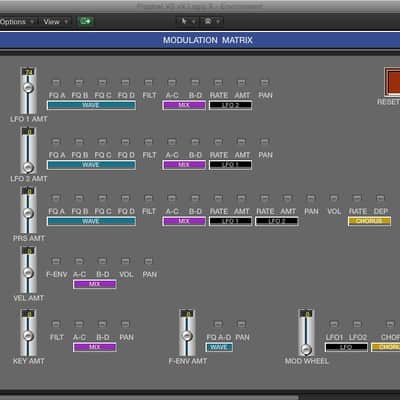
Task: Toggle F-ENV button in VEL AMT row
Action: 56,261
